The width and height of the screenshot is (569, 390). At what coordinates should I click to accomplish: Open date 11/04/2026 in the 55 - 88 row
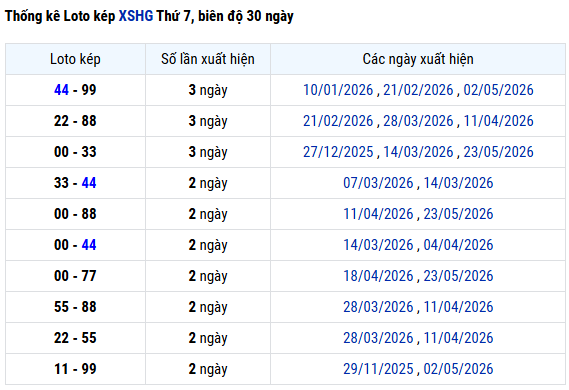(x=458, y=307)
